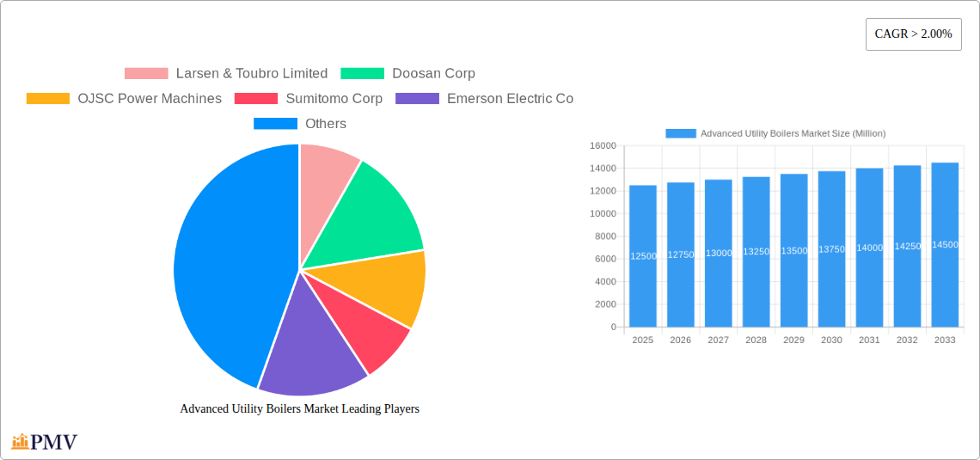The width and height of the screenshot is (980, 460).
Task: Click the Advanced Utility Boilers Market Leading Players title
Action: pos(299,409)
